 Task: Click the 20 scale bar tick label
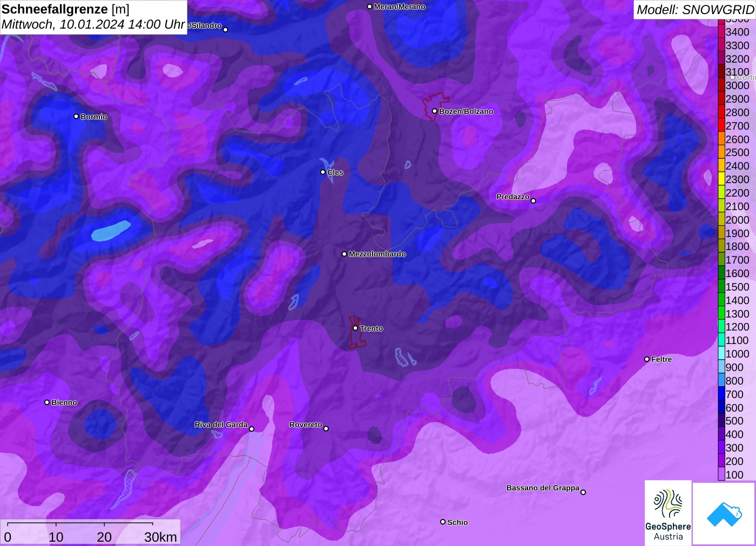tap(104, 537)
